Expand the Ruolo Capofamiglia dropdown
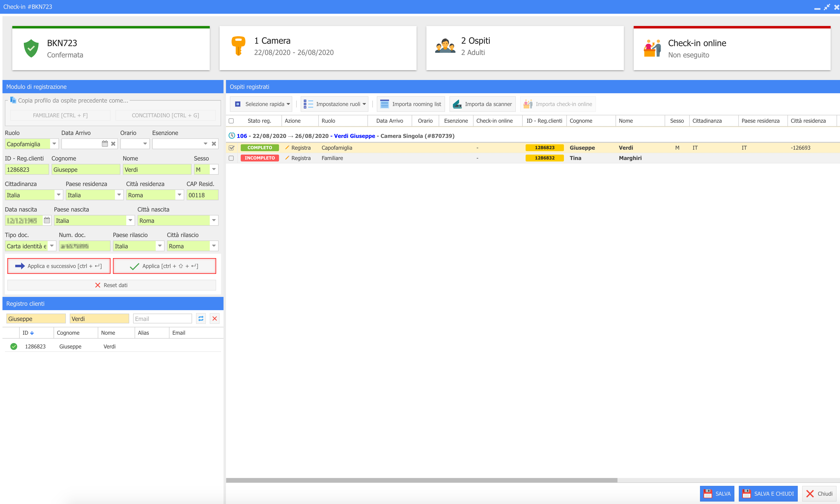The image size is (840, 504). 54,144
